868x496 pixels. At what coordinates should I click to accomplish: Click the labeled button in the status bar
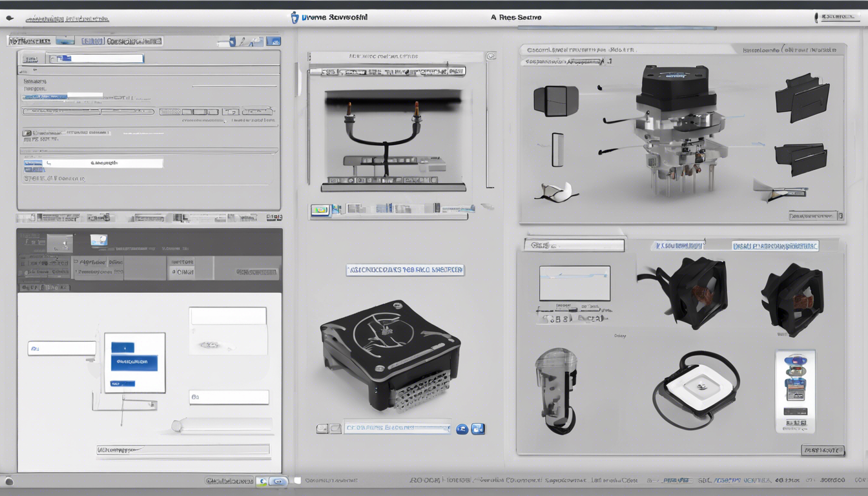point(229,481)
